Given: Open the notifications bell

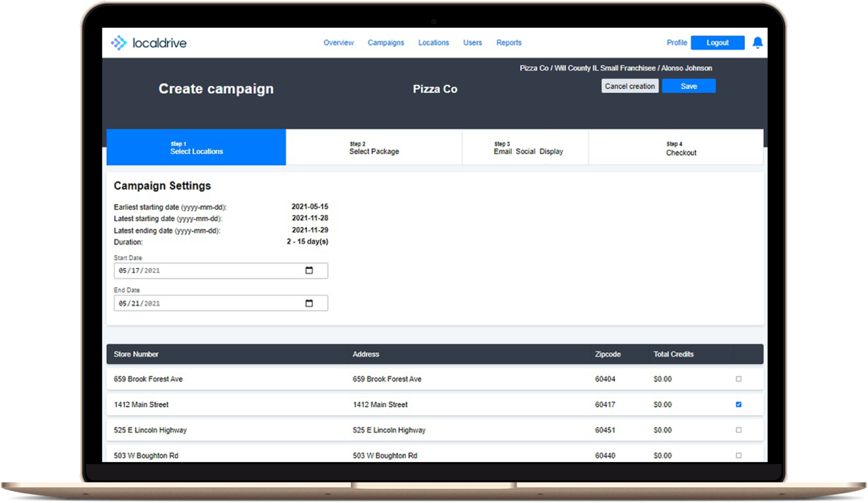Looking at the screenshot, I should (x=758, y=43).
